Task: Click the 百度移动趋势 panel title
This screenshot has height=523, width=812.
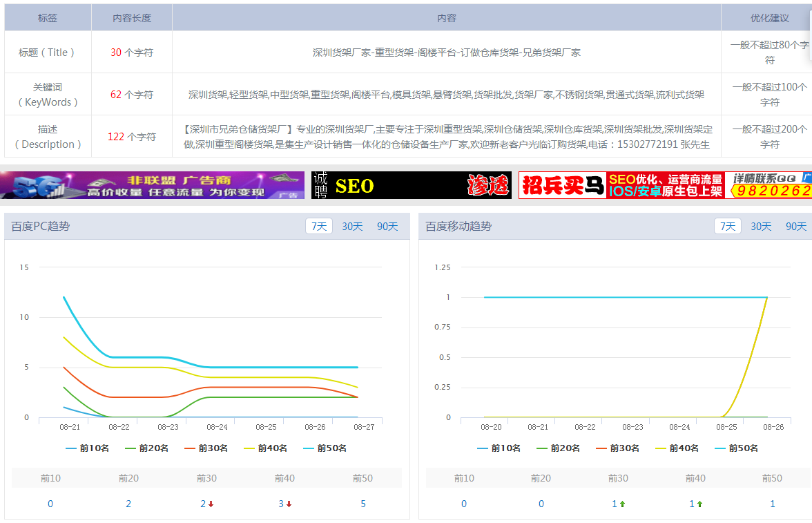Action: coord(458,227)
